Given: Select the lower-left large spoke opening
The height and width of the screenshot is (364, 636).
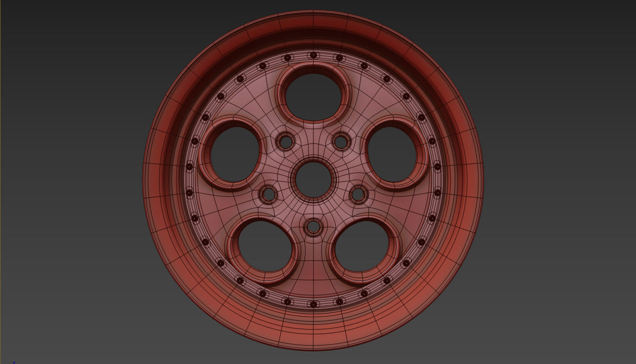Looking at the screenshot, I should pyautogui.click(x=265, y=246).
